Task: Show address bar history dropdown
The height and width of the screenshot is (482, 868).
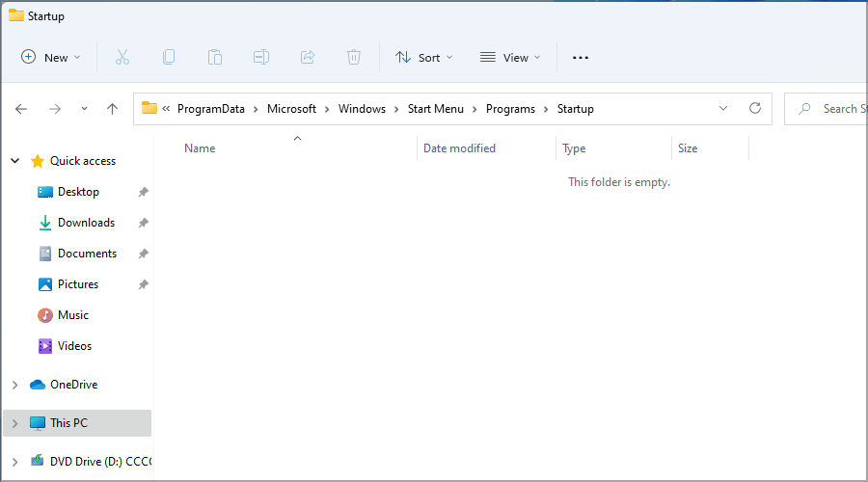Action: pos(723,109)
